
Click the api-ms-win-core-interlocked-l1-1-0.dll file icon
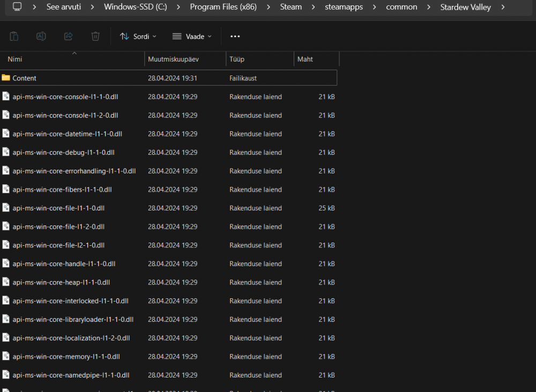click(x=6, y=300)
